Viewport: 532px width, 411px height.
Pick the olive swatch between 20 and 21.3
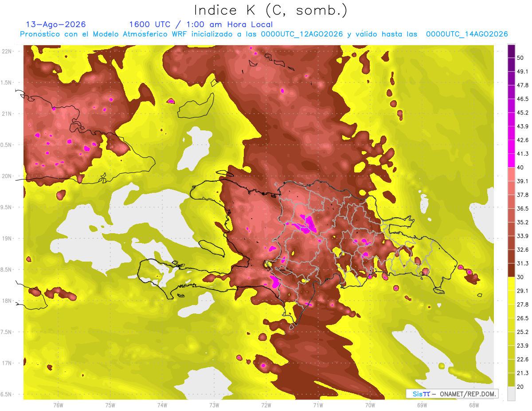[511, 380]
